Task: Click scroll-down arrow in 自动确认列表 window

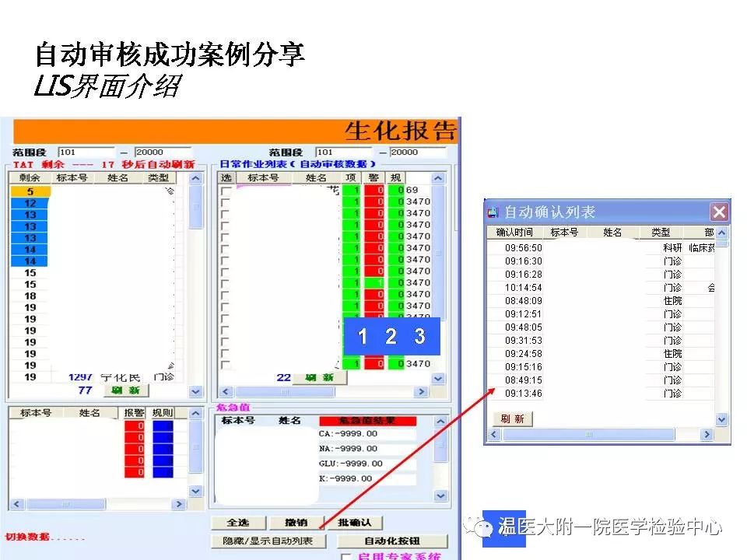Action: 722,419
